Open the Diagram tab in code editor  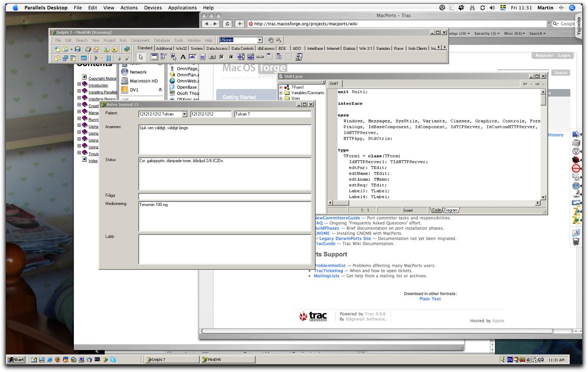451,210
